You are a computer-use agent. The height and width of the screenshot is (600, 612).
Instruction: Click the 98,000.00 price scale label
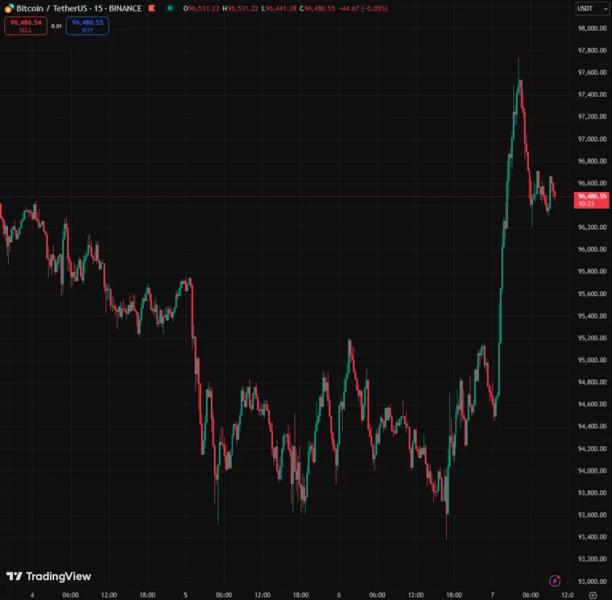(x=593, y=28)
